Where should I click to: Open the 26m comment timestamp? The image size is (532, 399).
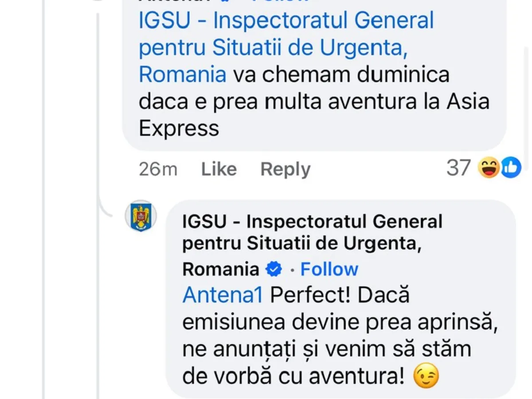point(158,169)
